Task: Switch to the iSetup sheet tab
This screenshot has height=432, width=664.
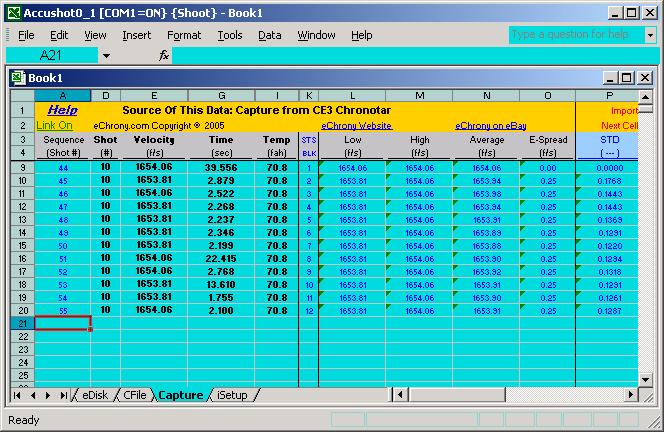Action: [x=232, y=396]
